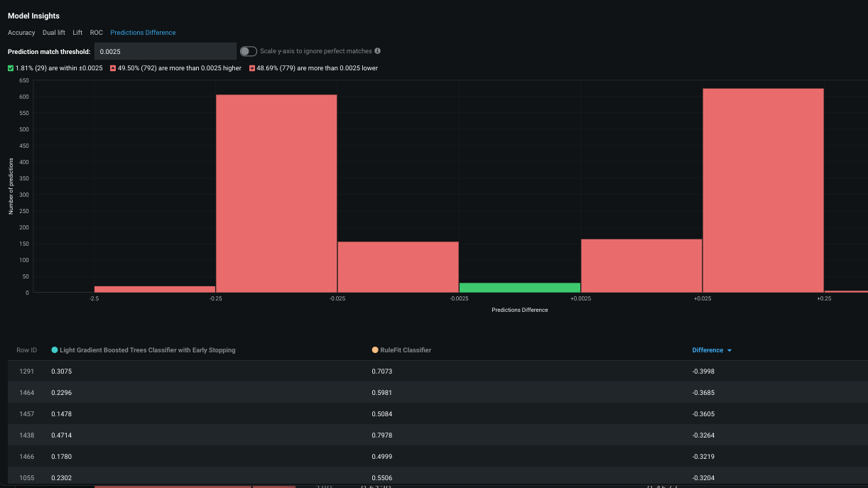Viewport: 868px width, 488px height.
Task: Open the ROC tab
Action: (96, 33)
